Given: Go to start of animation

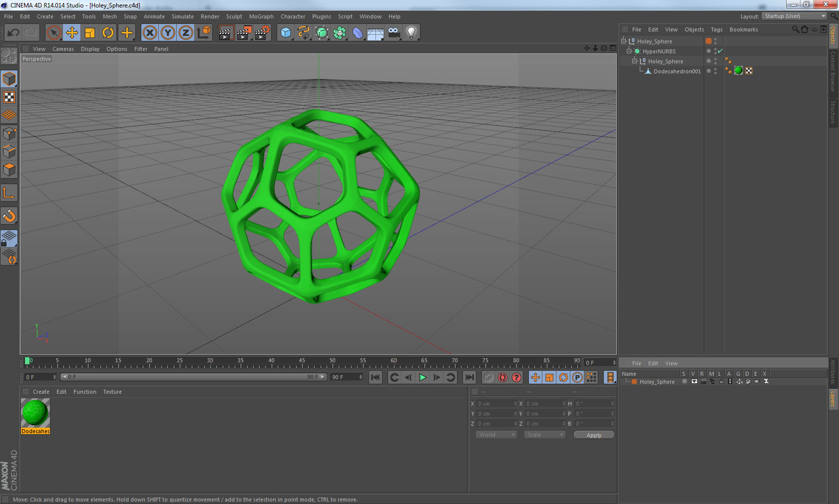Looking at the screenshot, I should click(376, 377).
